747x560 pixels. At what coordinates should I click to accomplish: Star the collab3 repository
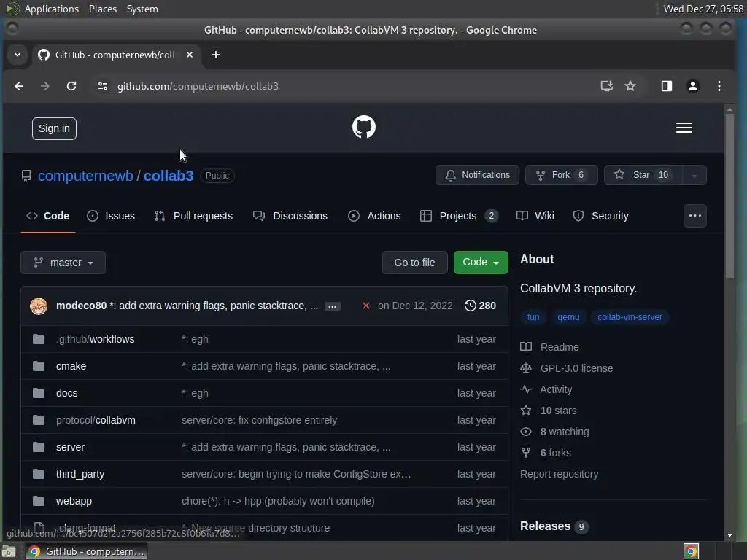coord(643,175)
